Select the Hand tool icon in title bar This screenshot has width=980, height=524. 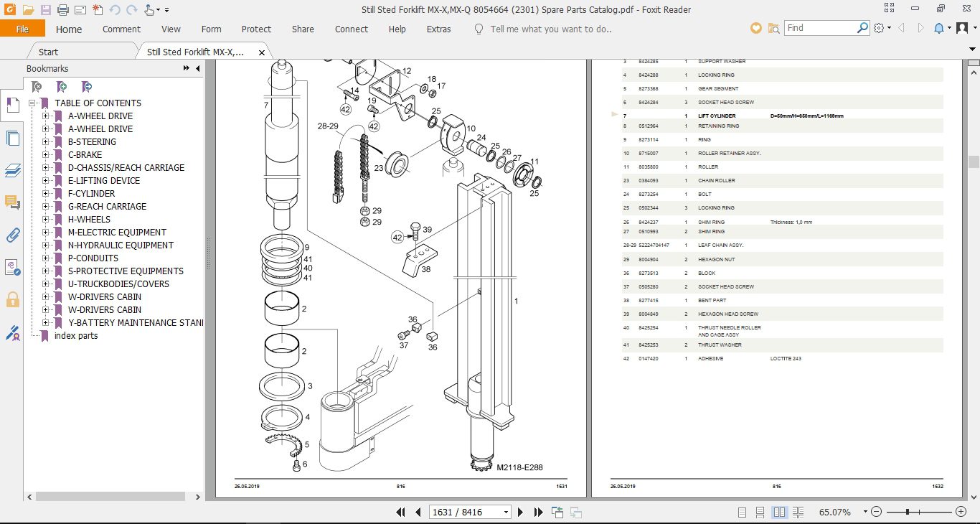tap(150, 10)
